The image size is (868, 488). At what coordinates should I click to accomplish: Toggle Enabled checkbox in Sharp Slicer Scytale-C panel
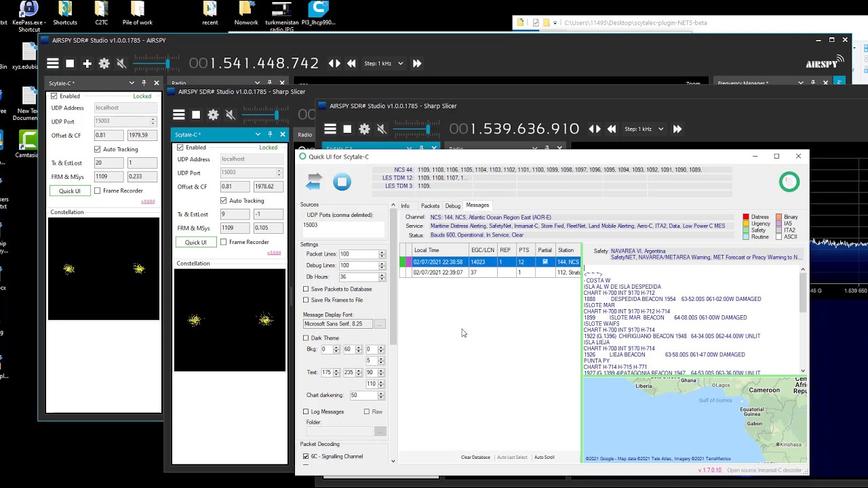point(180,148)
